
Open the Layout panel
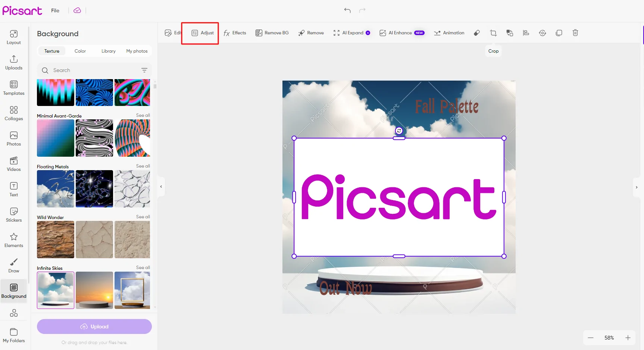[x=14, y=37]
